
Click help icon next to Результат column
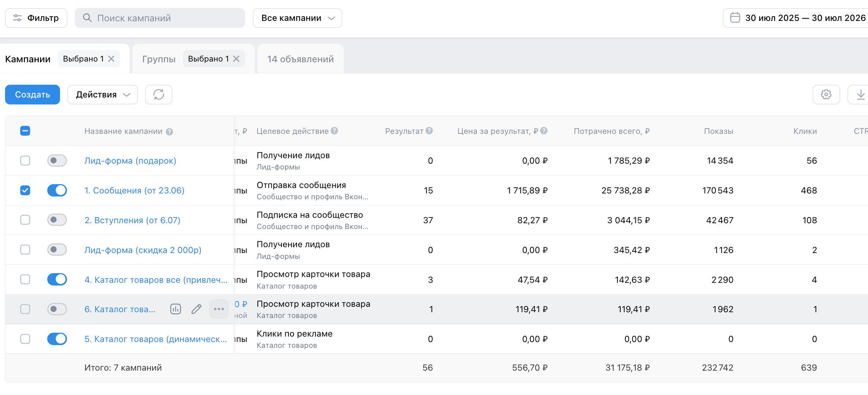pyautogui.click(x=429, y=131)
